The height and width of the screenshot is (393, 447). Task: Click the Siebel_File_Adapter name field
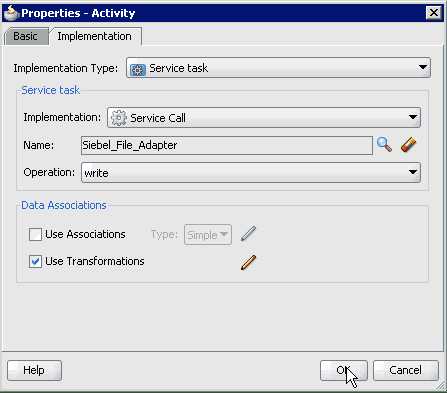coord(227,145)
